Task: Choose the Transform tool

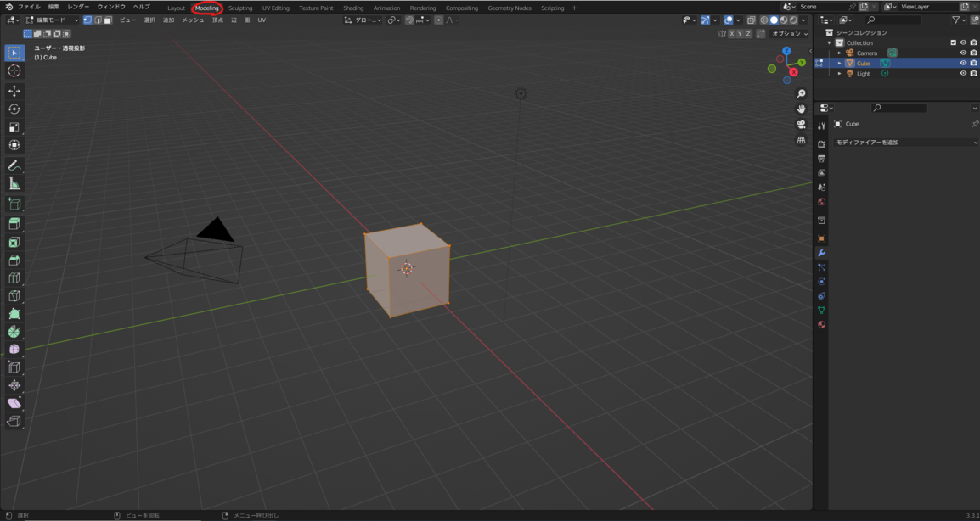Action: click(x=14, y=145)
